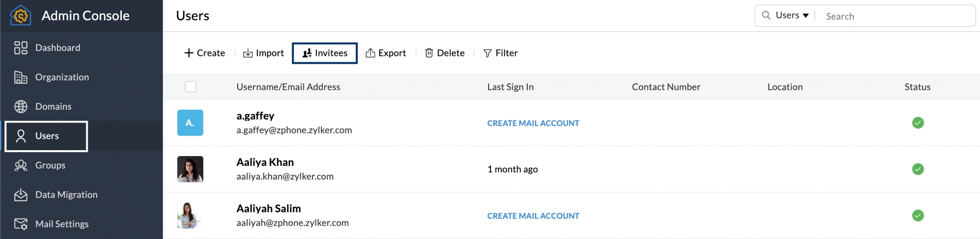980x239 pixels.
Task: Click the Contact Number column header
Action: pos(666,87)
